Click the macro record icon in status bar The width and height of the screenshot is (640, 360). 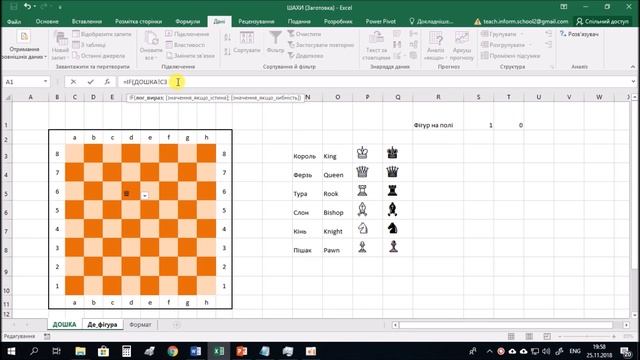pyautogui.click(x=47, y=336)
